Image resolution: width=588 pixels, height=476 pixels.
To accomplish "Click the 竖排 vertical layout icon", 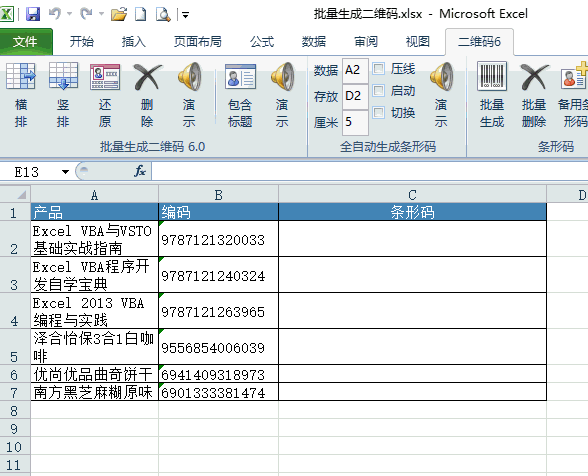I will coord(63,76).
